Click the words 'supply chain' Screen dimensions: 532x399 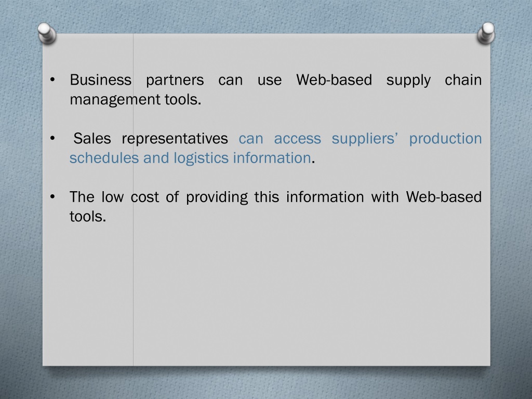click(434, 81)
